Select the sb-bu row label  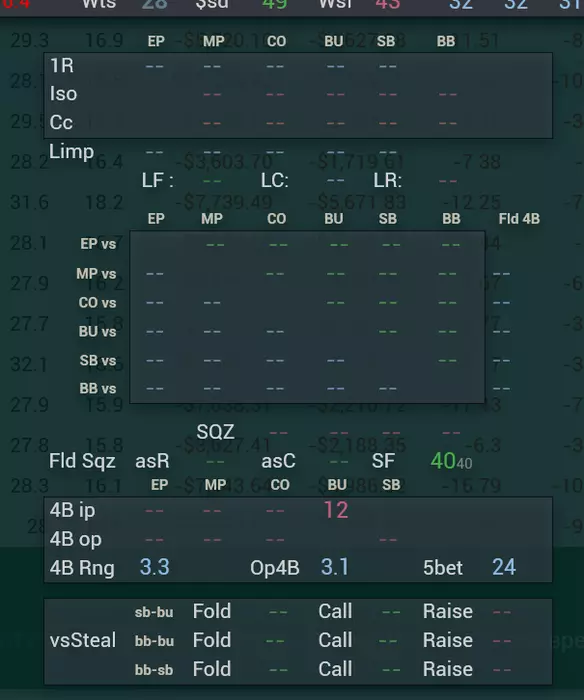click(154, 612)
